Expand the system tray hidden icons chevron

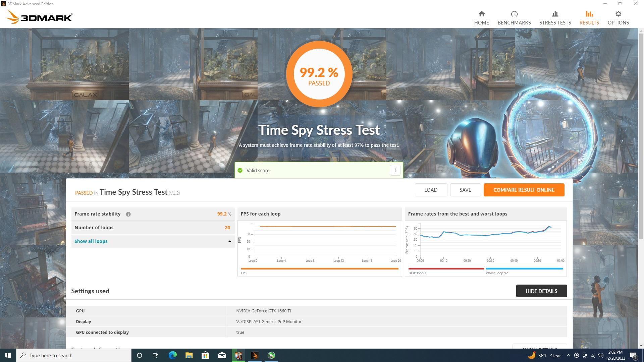coord(568,355)
